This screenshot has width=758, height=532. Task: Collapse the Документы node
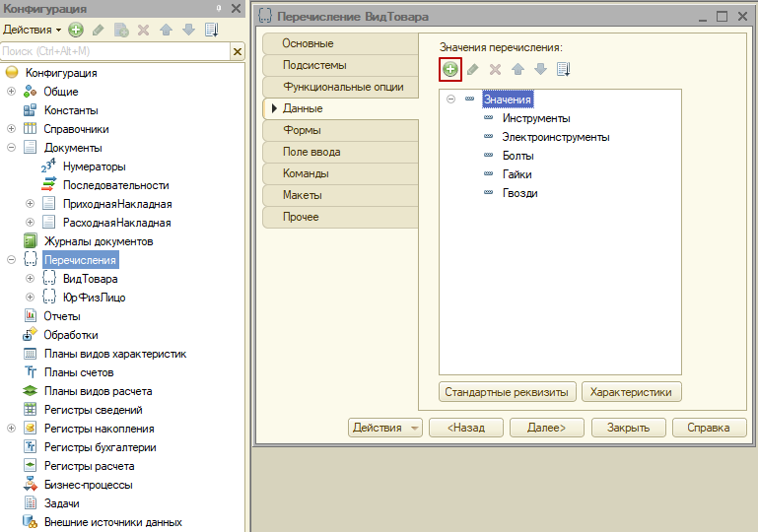pyautogui.click(x=12, y=148)
